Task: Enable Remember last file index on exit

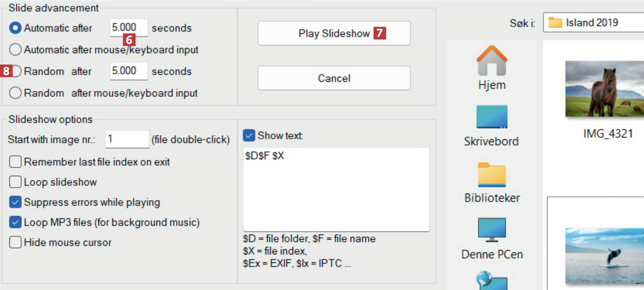Action: (x=15, y=162)
